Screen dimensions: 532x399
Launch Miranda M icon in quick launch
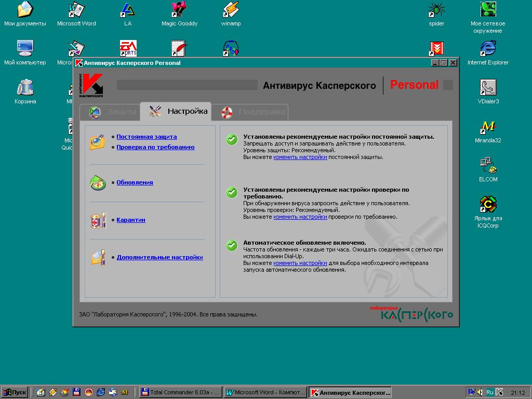point(125,392)
